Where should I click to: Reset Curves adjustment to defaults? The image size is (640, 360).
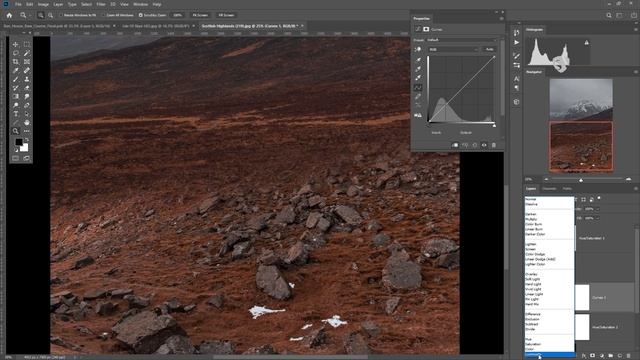(x=475, y=145)
